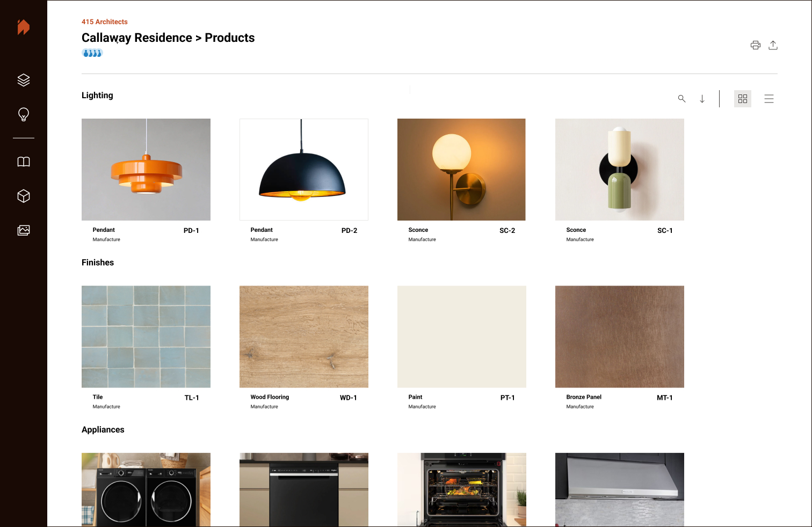Image resolution: width=812 pixels, height=527 pixels.
Task: Open the Bronze Panel MT-1 item
Action: (620, 336)
